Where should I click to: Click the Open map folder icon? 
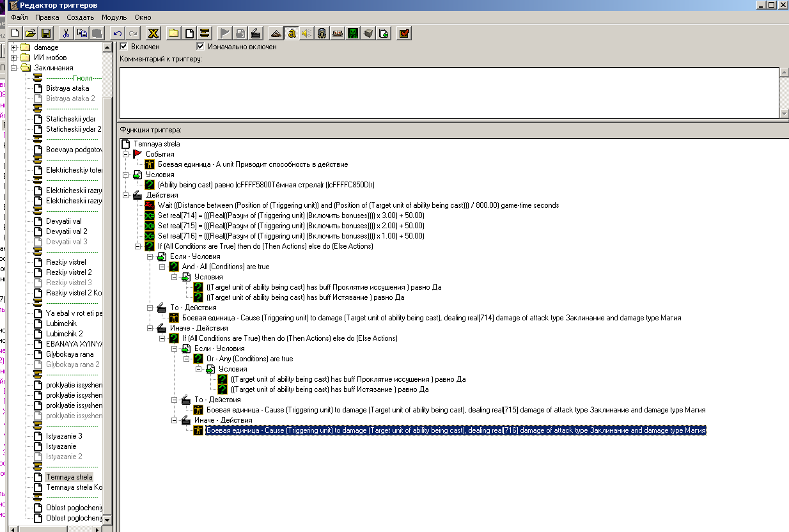30,33
